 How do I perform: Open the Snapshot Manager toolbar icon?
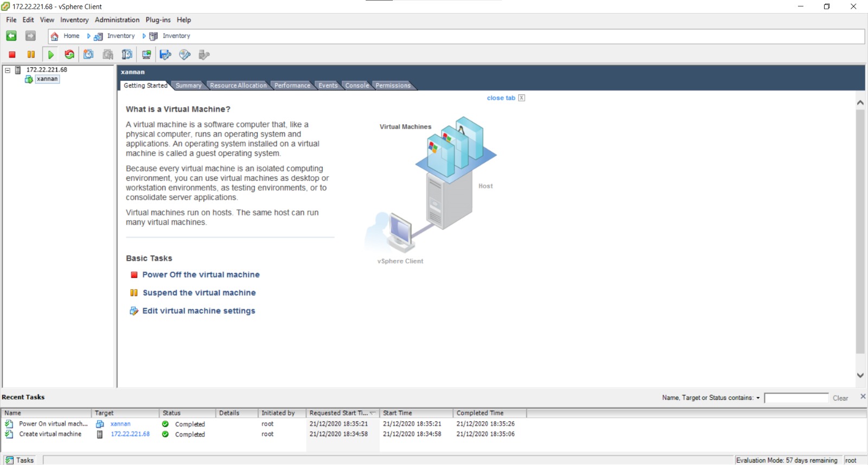click(127, 54)
